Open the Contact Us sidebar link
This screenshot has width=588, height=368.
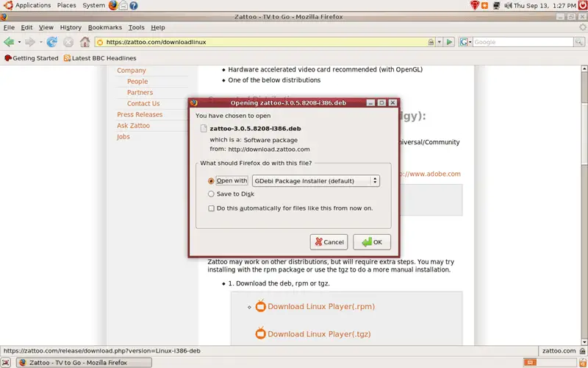143,104
